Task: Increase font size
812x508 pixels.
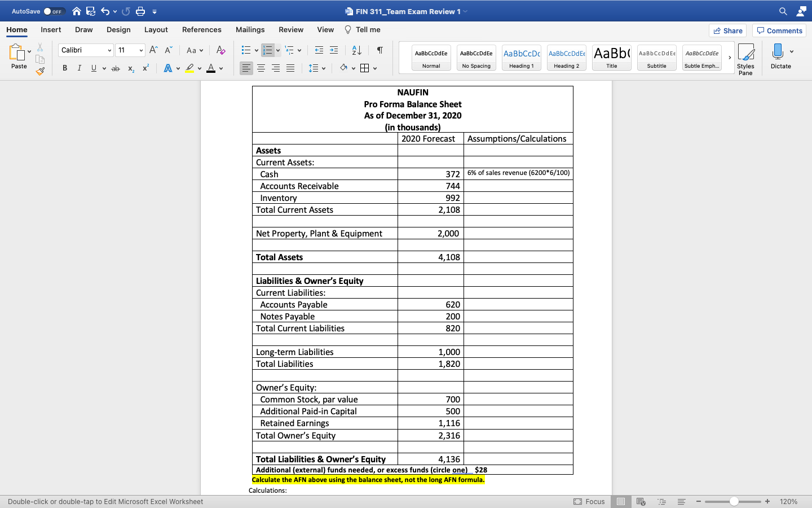Action: point(153,50)
